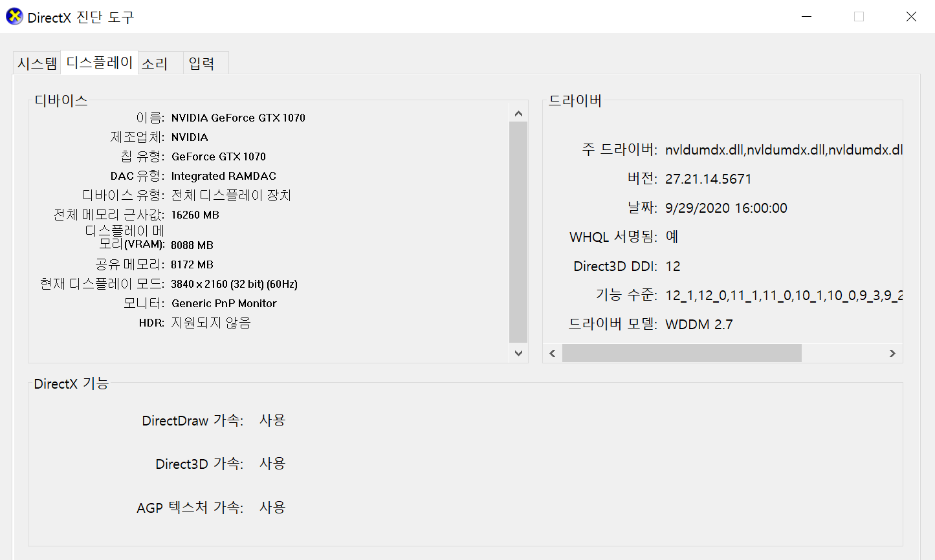Click the nvldumdx.dll main driver value
Viewport: 935px width, 560px height.
784,150
